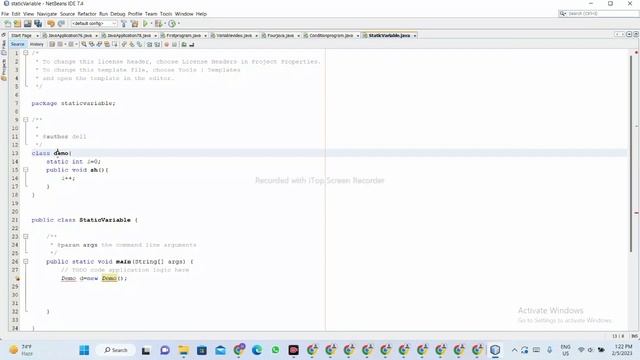The height and width of the screenshot is (360, 640).
Task: Open WhatsApp from the taskbar
Action: 276,350
